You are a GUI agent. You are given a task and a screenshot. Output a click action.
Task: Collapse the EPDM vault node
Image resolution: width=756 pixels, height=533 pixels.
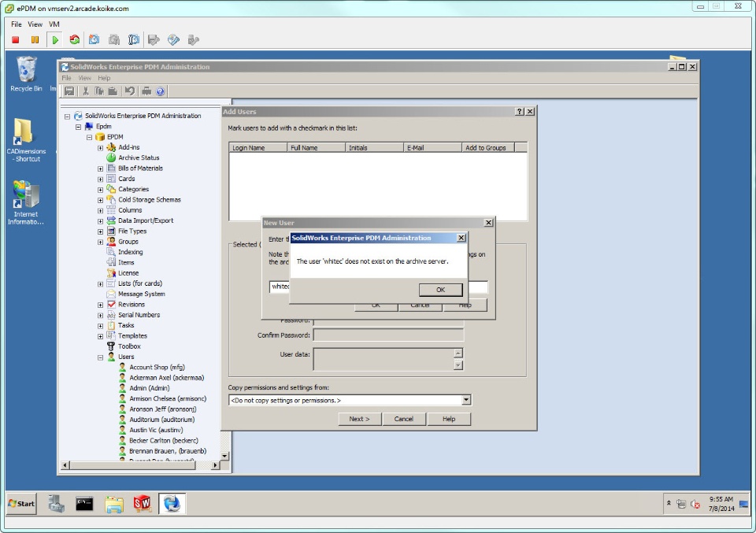pyautogui.click(x=89, y=137)
